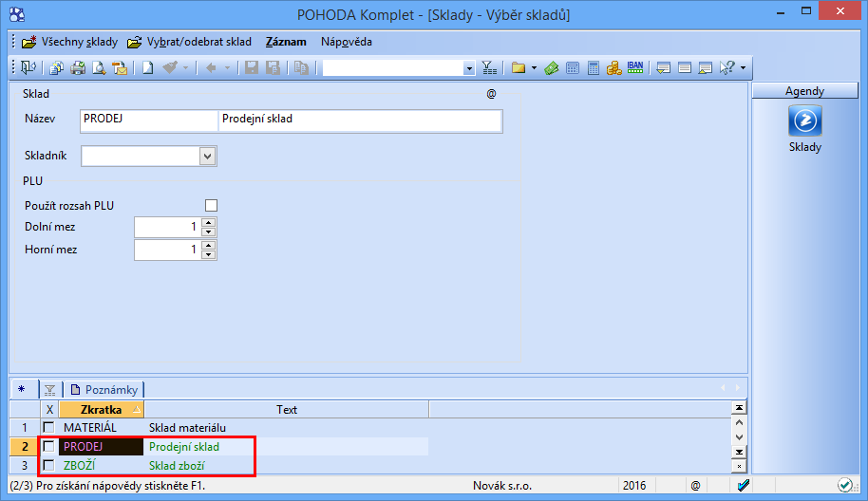This screenshot has width=868, height=501.
Task: Expand arrow next to help cursor icon
Action: click(x=743, y=68)
